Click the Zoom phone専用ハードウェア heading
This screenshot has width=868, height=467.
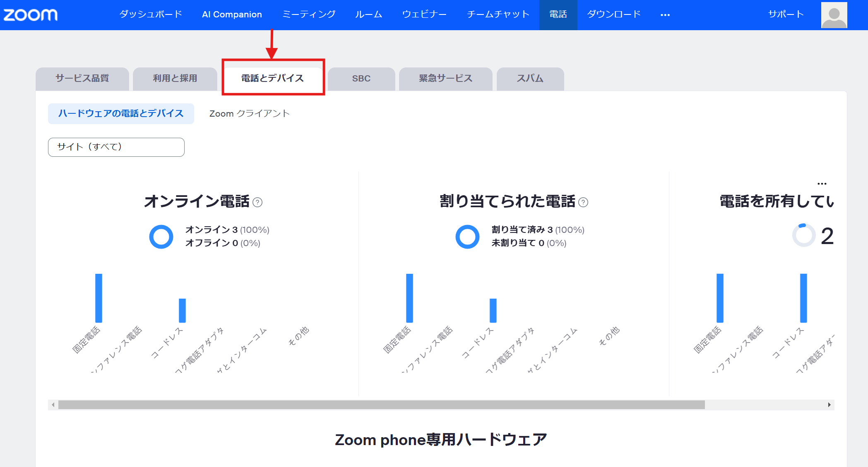[x=441, y=440]
